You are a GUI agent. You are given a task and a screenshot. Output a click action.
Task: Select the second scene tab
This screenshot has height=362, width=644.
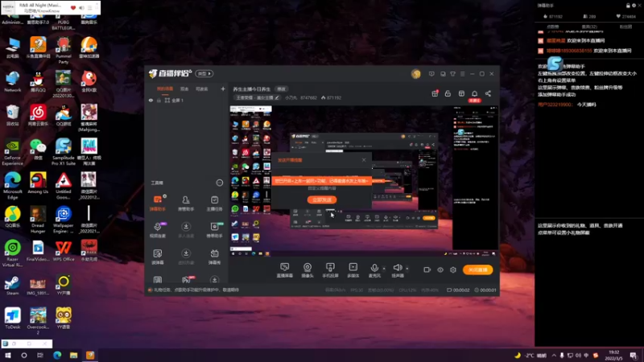pos(184,88)
